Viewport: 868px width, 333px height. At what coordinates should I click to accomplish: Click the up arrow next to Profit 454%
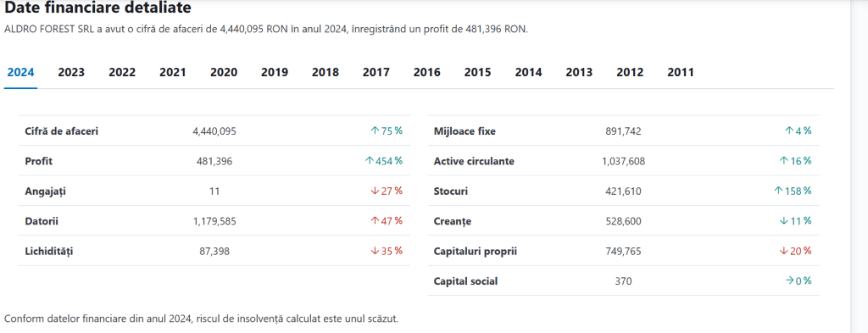370,161
